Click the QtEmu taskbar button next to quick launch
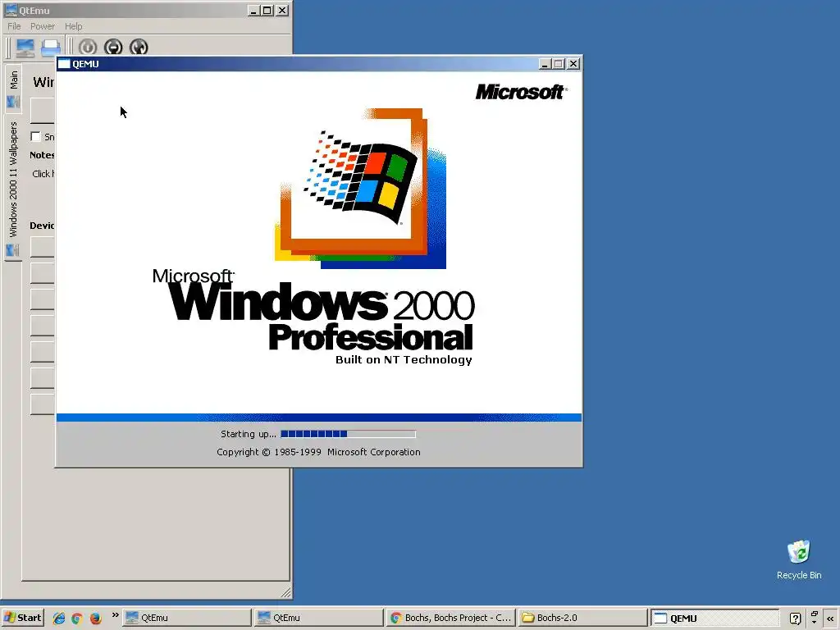Screen dimensions: 840x630 [x=187, y=618]
